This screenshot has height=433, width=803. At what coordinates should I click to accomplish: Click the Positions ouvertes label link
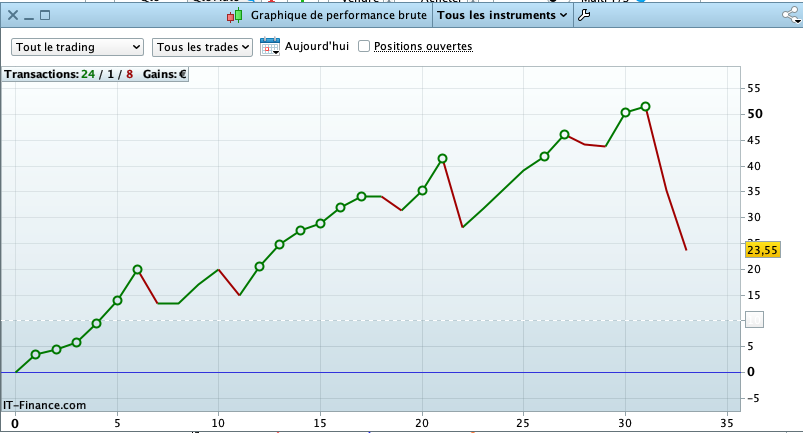click(423, 46)
